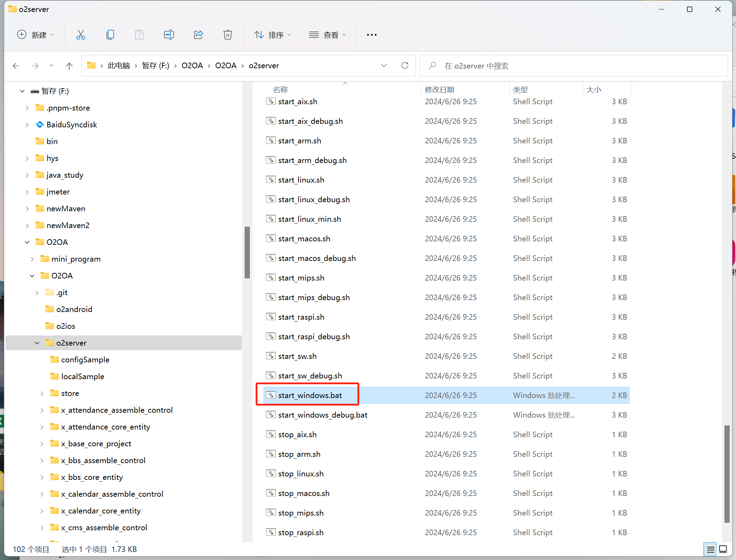This screenshot has height=560, width=736.
Task: Open the three-dots more options menu
Action: 372,35
